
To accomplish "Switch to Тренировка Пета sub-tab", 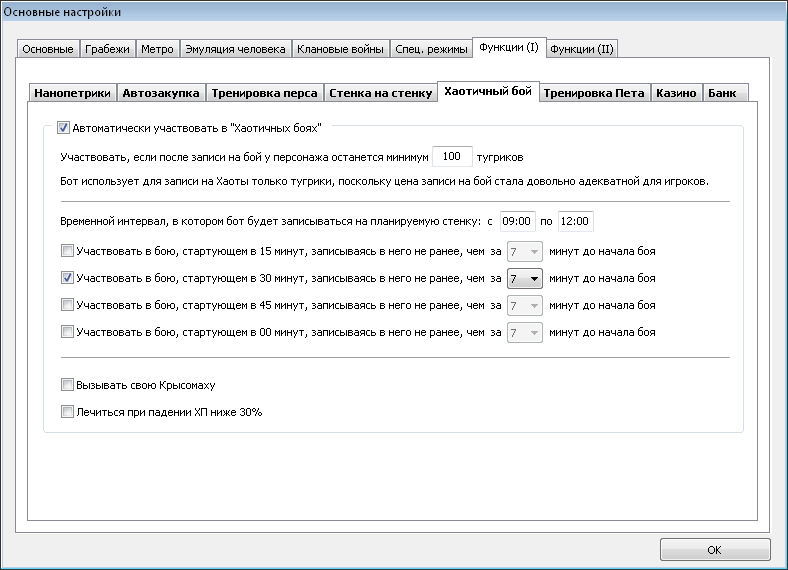I will click(x=594, y=93).
